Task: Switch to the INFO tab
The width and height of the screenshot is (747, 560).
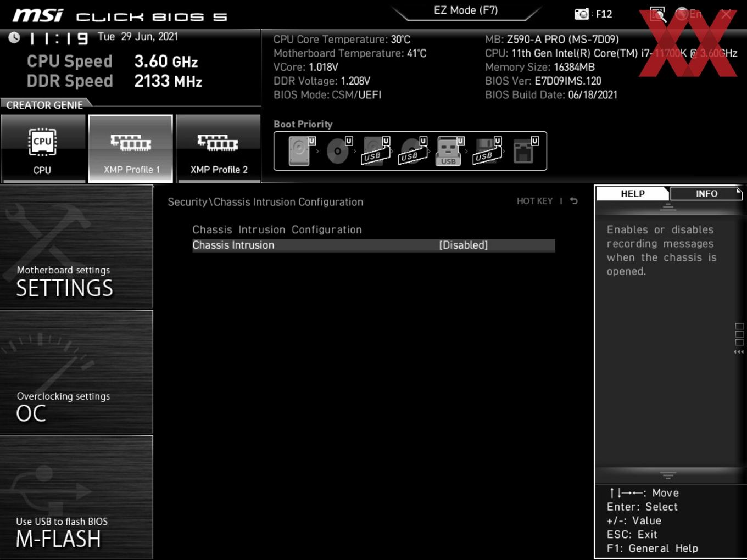Action: [x=706, y=193]
